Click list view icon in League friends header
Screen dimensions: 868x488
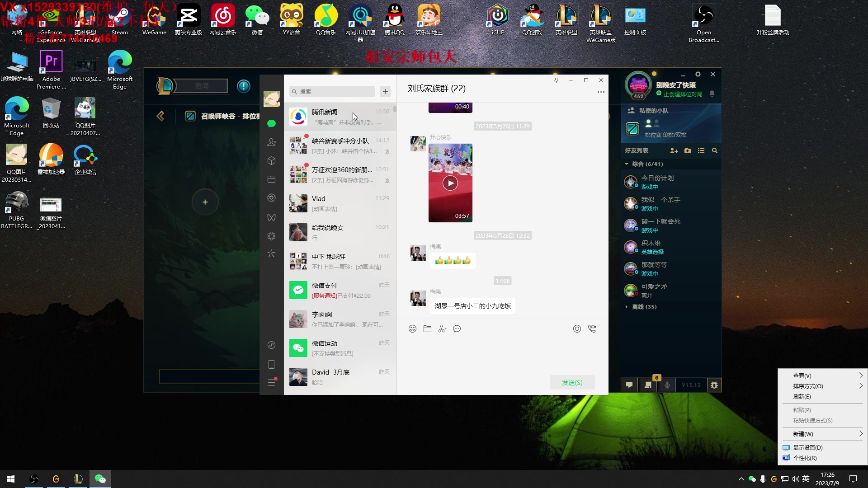[701, 151]
